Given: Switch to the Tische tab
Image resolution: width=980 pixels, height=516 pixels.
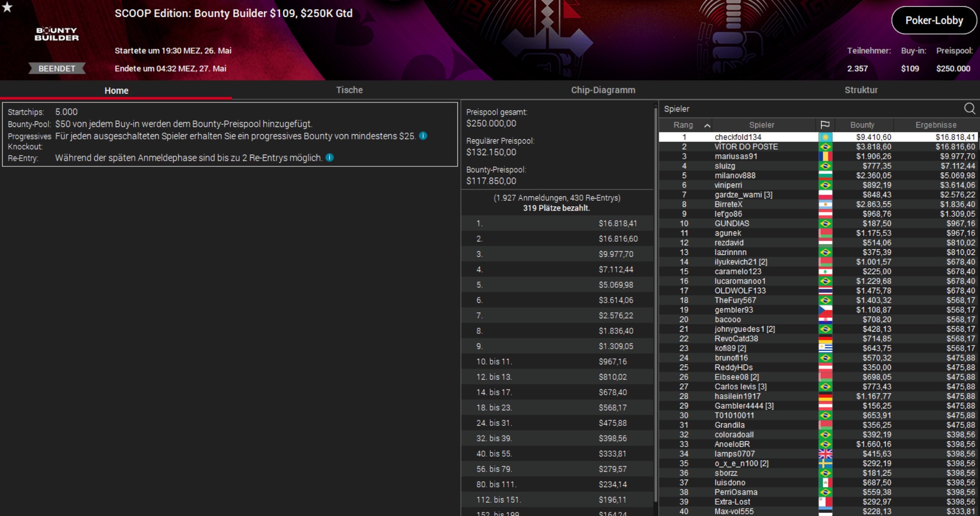Looking at the screenshot, I should [349, 90].
